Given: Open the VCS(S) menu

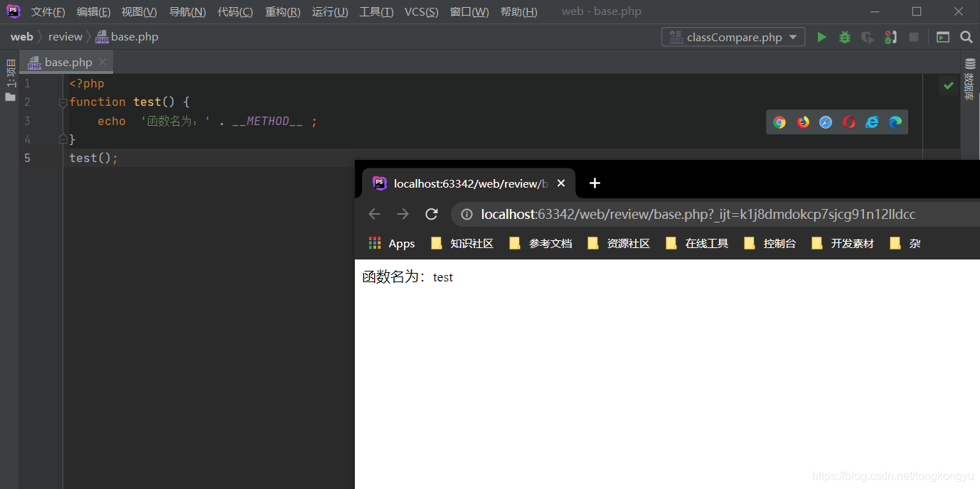Looking at the screenshot, I should 422,11.
